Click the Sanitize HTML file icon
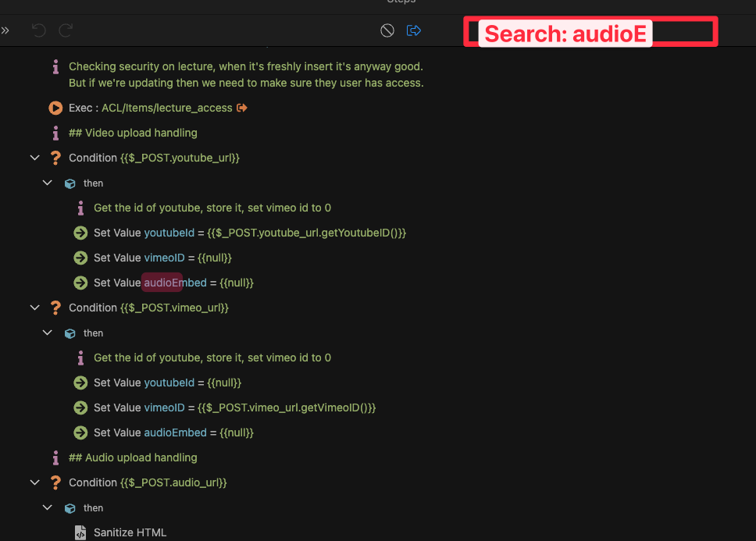The height and width of the screenshot is (541, 756). coord(80,533)
